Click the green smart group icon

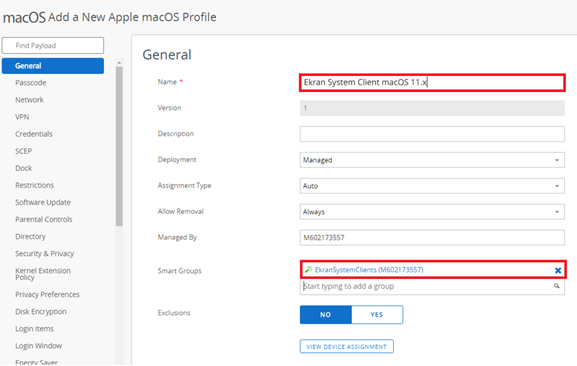(308, 270)
